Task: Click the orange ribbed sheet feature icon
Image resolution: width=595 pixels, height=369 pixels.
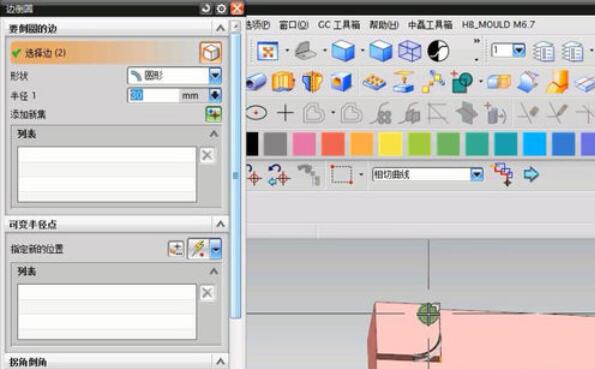Action: pos(283,81)
